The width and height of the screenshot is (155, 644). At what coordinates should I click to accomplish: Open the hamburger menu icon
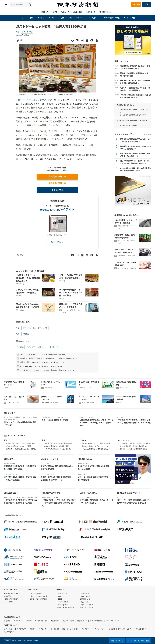tap(6, 4)
